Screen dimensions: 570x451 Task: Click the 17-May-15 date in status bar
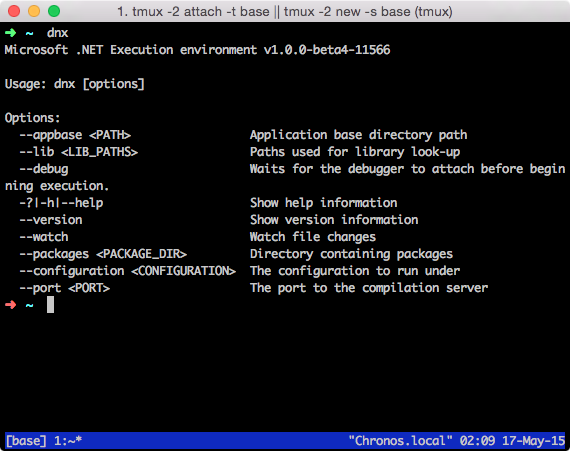(x=534, y=441)
